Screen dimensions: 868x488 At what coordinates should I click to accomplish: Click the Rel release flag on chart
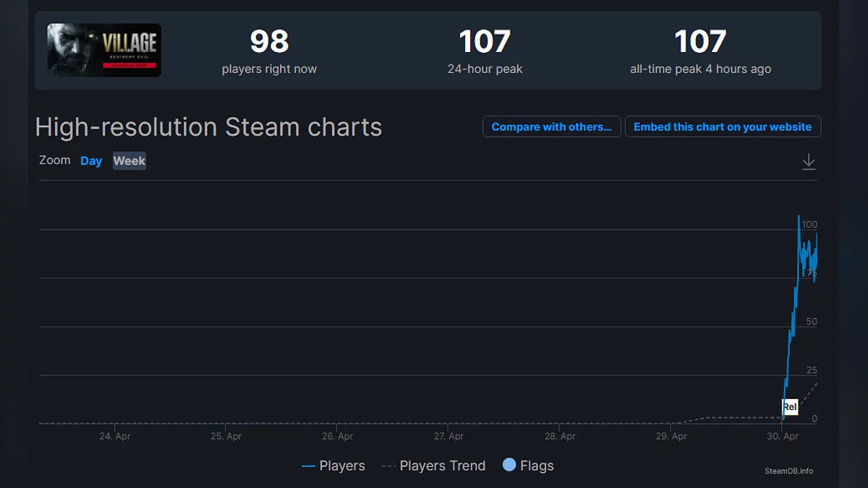click(x=790, y=407)
